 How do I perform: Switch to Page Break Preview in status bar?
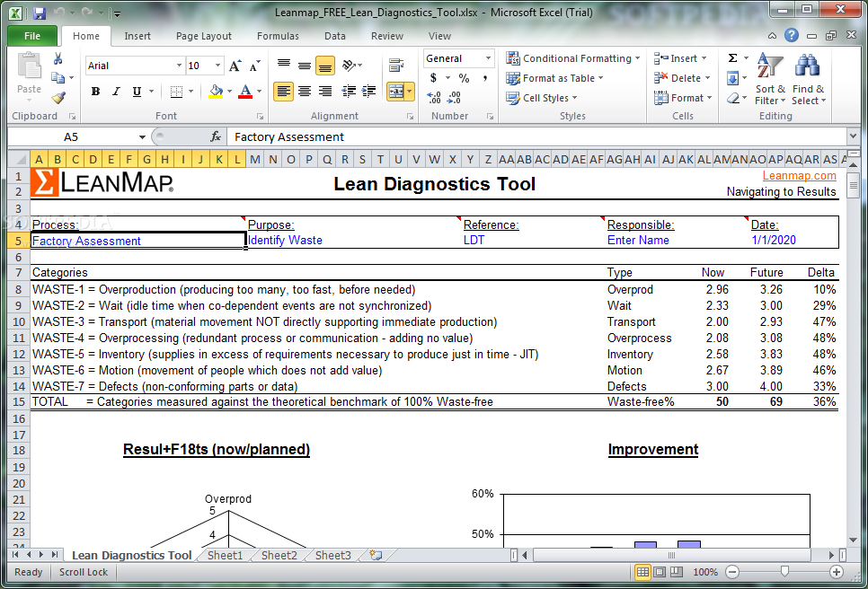click(x=677, y=572)
